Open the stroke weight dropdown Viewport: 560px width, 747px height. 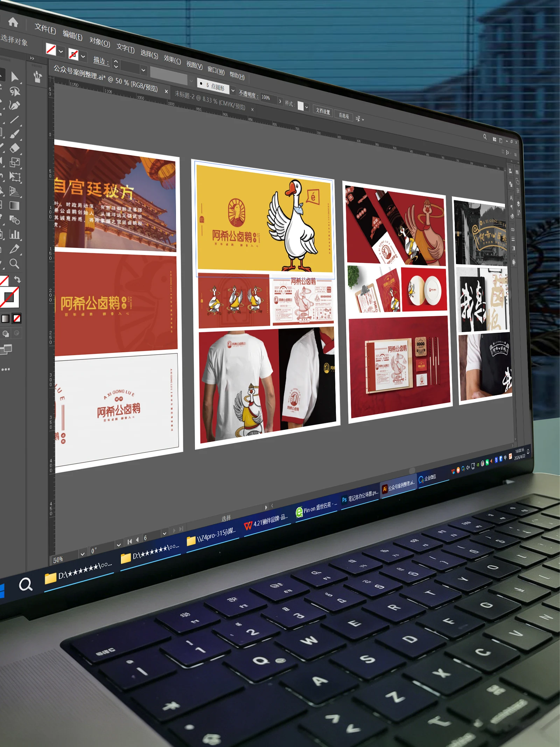(x=143, y=70)
